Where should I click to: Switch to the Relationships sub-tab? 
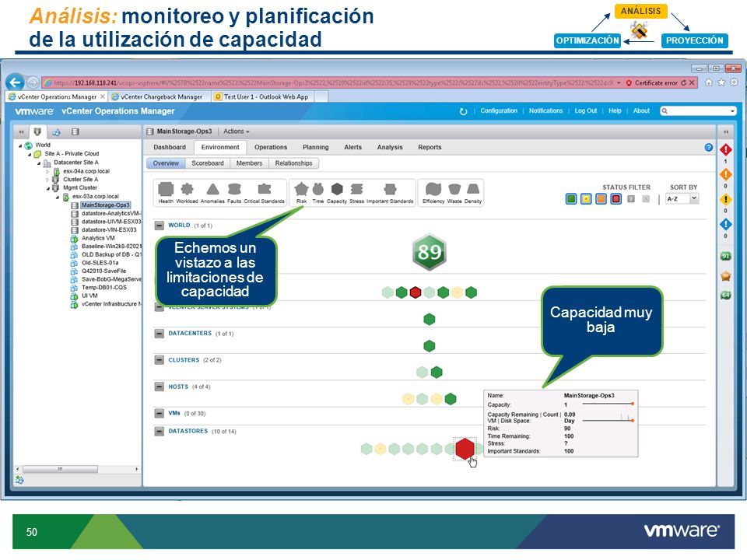pyautogui.click(x=293, y=163)
